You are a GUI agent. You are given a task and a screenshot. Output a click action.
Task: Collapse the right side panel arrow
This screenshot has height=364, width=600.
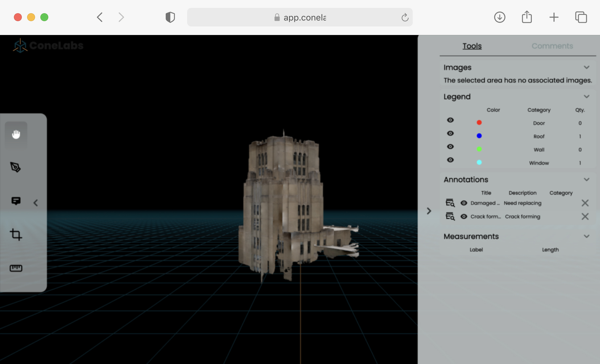pyautogui.click(x=429, y=211)
